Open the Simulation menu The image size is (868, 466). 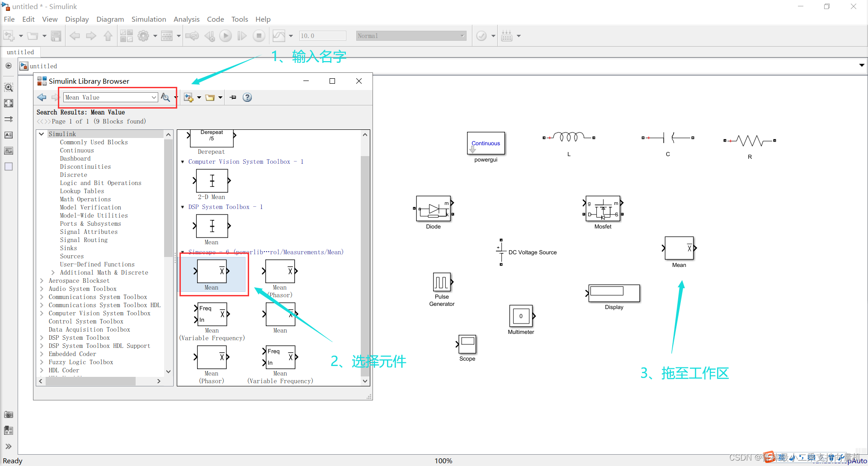click(149, 19)
